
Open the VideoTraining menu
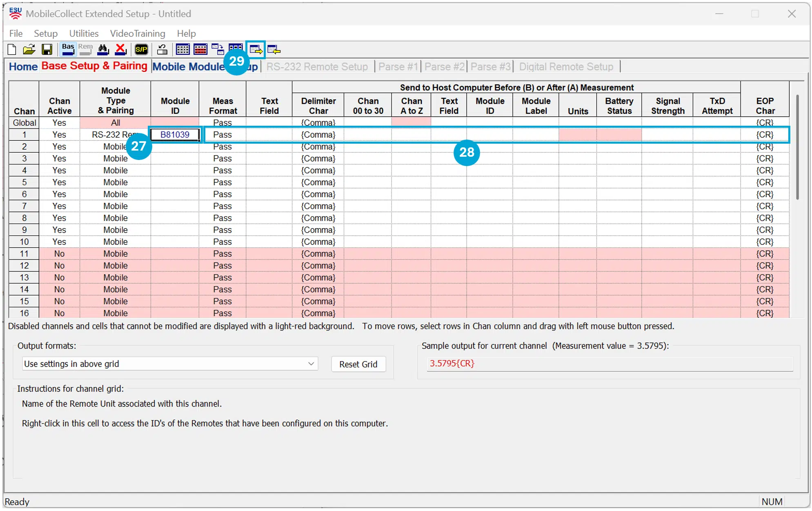[138, 33]
